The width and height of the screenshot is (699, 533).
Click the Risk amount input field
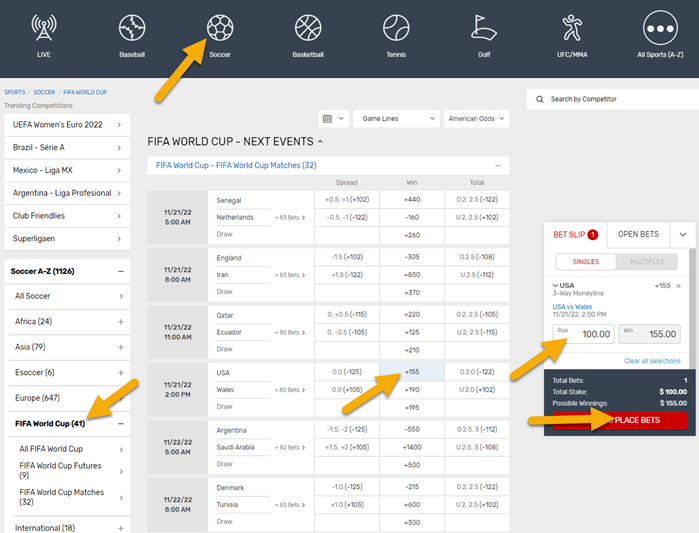tap(583, 334)
